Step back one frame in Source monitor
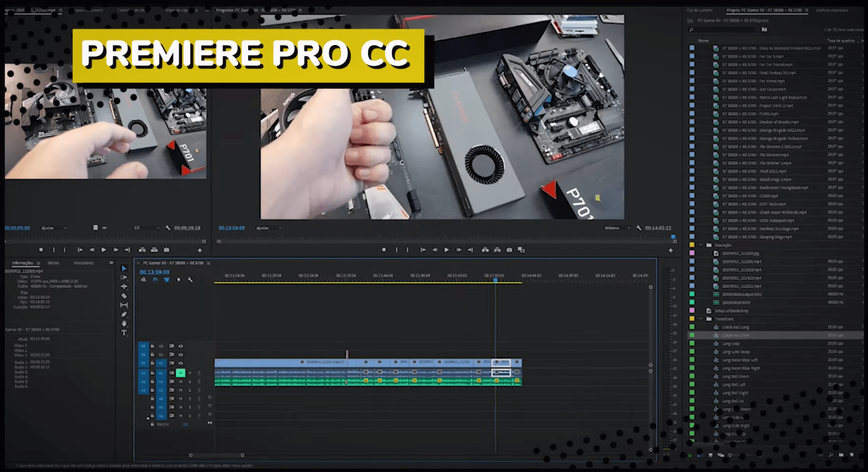The width and height of the screenshot is (868, 472). 92,250
